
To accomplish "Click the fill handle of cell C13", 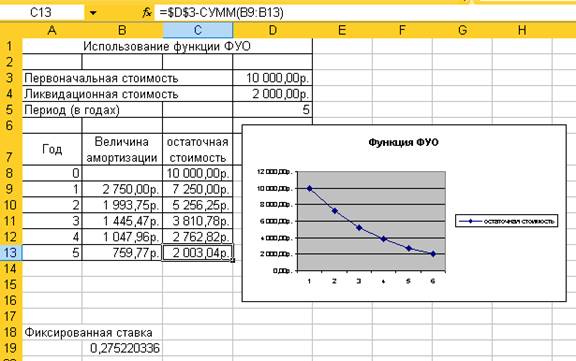I will (x=233, y=260).
